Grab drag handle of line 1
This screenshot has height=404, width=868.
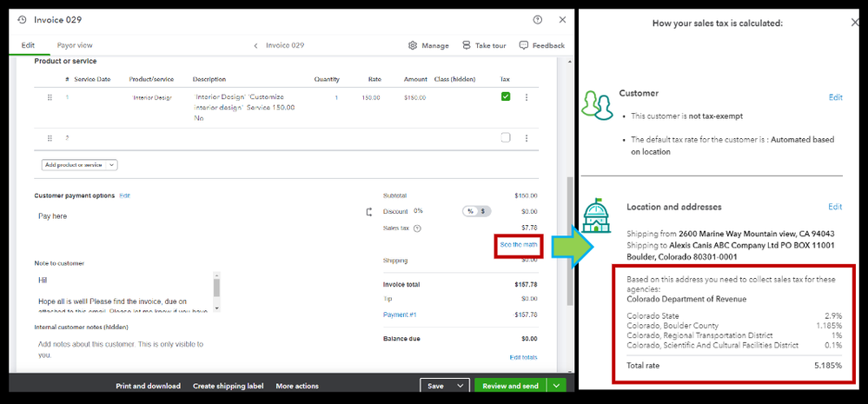(x=50, y=97)
